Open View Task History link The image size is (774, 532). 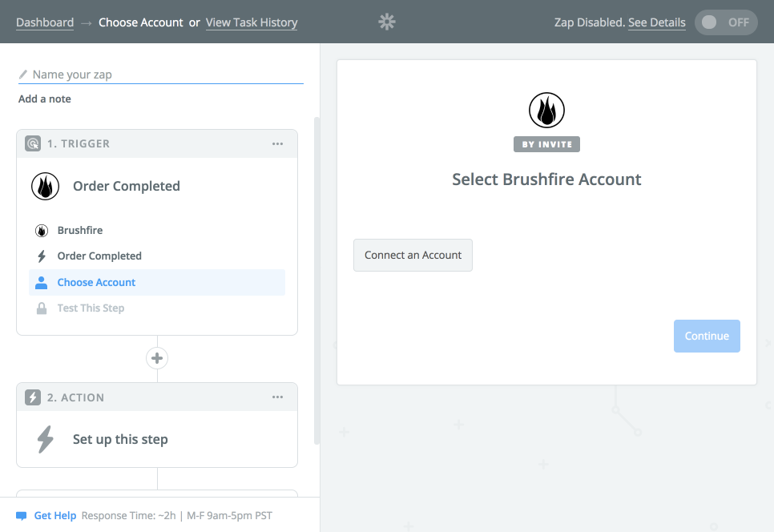252,22
